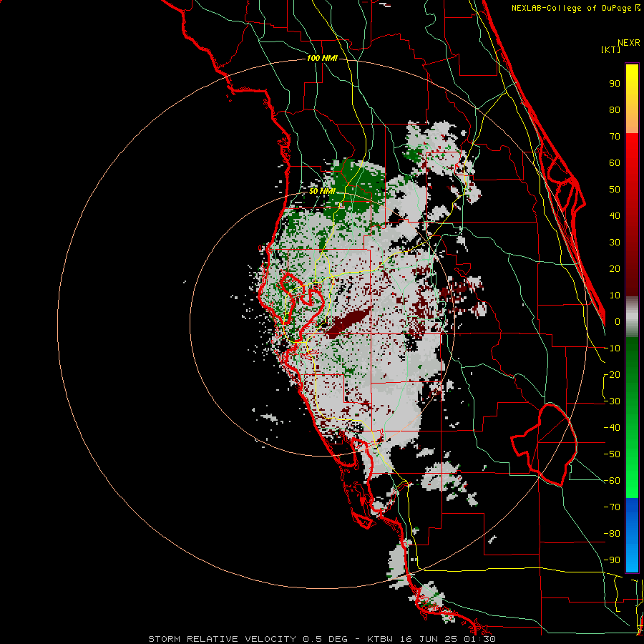
Task: Select the 0 value on the velocity scale
Action: (618, 322)
